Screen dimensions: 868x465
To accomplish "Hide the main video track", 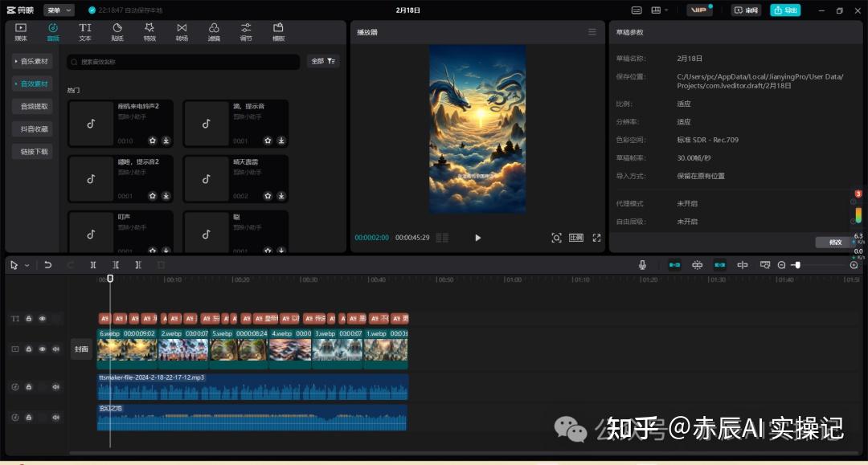I will [x=42, y=349].
